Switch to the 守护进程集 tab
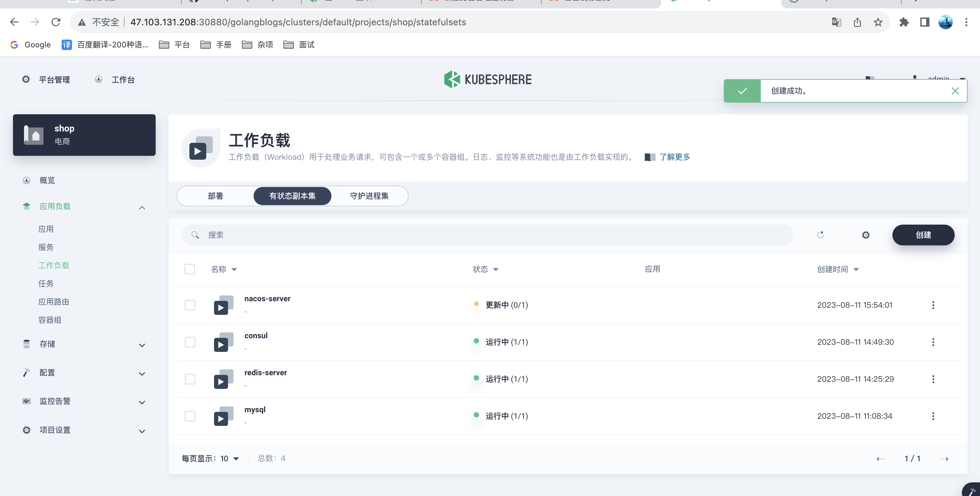This screenshot has width=980, height=496. [369, 196]
